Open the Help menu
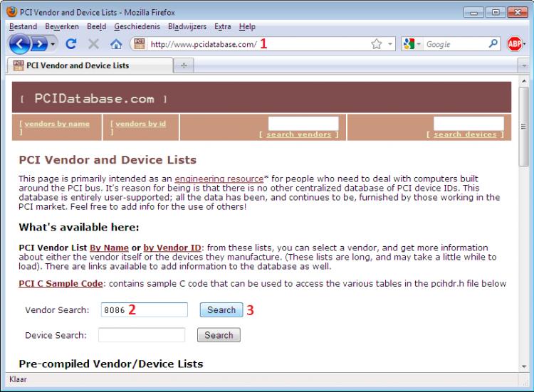The height and width of the screenshot is (392, 534). pyautogui.click(x=247, y=26)
